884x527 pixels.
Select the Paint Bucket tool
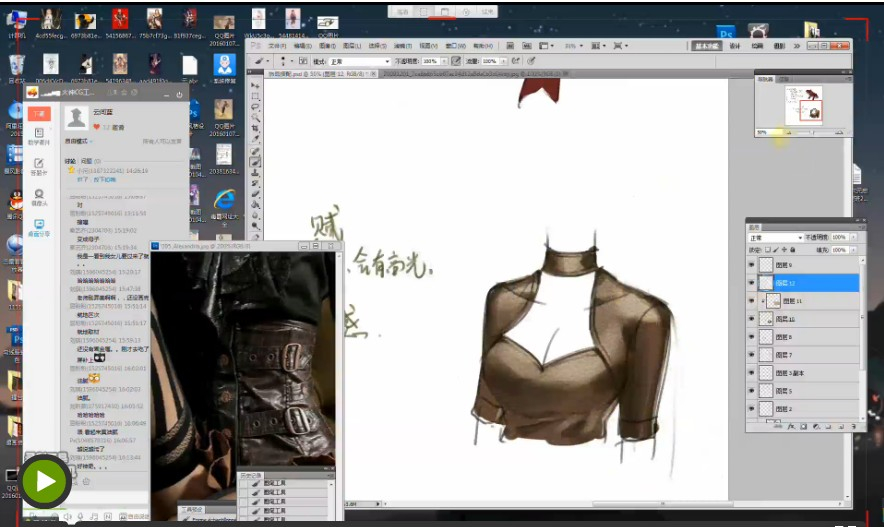click(x=255, y=205)
